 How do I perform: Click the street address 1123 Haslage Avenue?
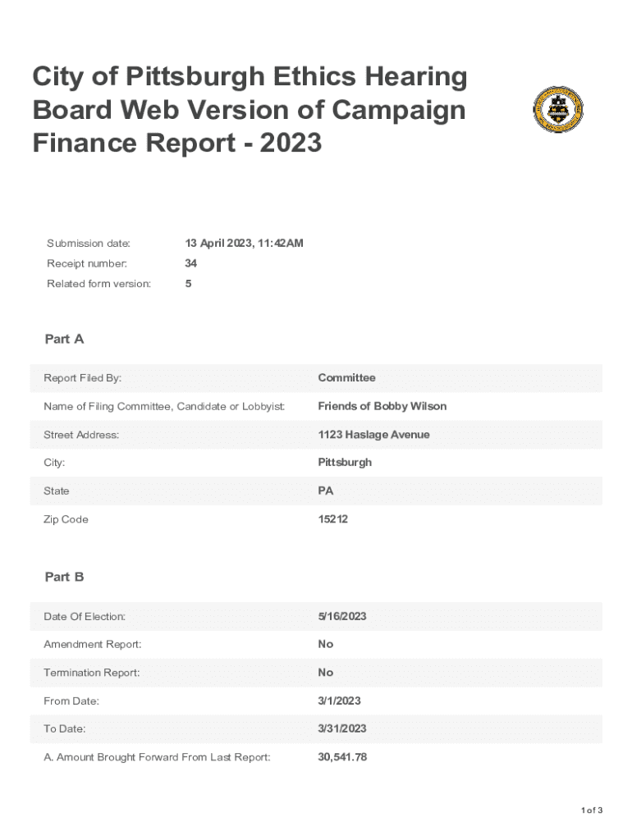pos(373,435)
